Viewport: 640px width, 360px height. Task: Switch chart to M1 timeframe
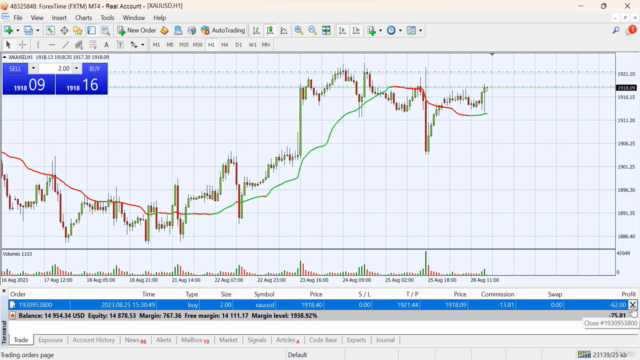tap(156, 44)
